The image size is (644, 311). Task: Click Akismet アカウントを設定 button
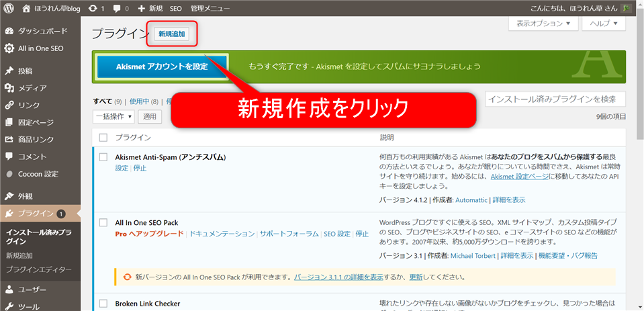pos(162,66)
